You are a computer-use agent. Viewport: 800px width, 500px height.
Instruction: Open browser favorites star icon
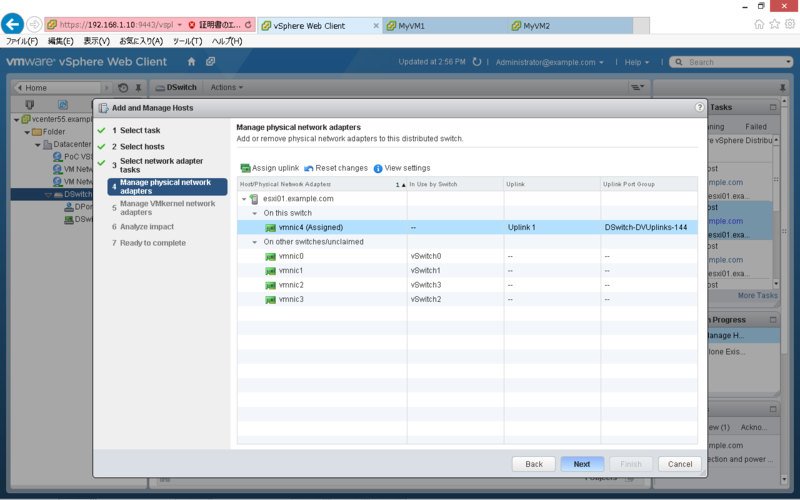click(774, 24)
